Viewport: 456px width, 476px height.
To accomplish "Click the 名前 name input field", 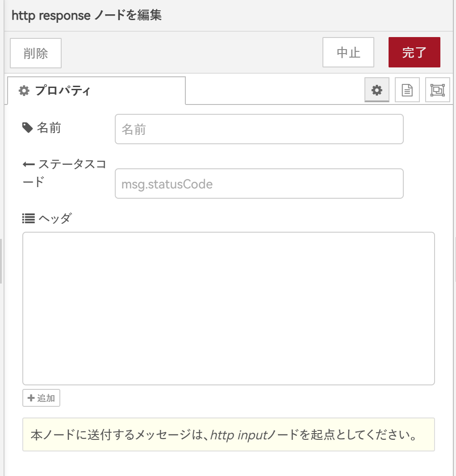I will pyautogui.click(x=259, y=129).
